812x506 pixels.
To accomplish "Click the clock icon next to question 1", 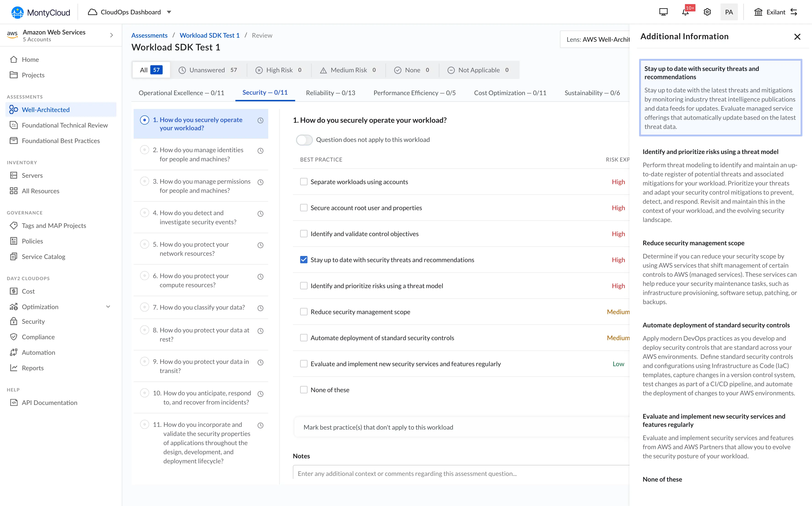I will [261, 120].
